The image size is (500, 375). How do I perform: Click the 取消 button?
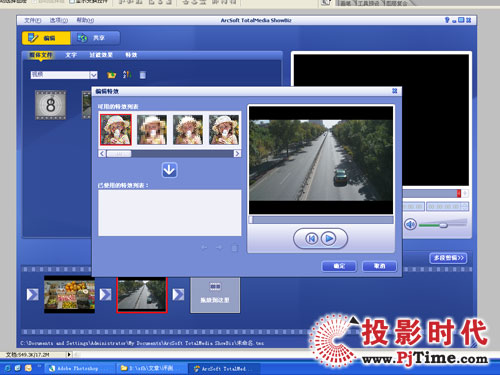[x=379, y=266]
